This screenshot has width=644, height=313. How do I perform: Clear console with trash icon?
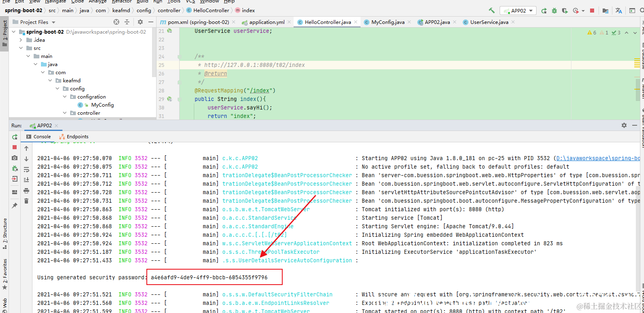(x=26, y=201)
